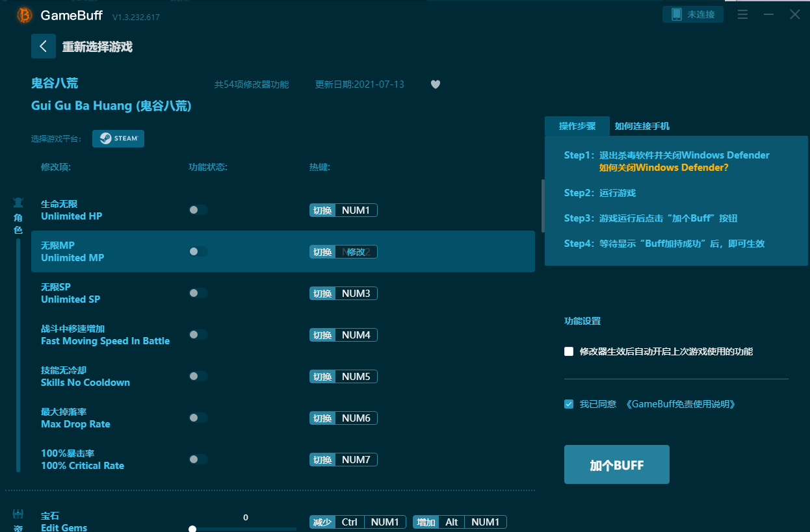Viewport: 810px width, 532px height.
Task: Change the NUM3 hotkey for Unlimited SP
Action: pyautogui.click(x=356, y=294)
